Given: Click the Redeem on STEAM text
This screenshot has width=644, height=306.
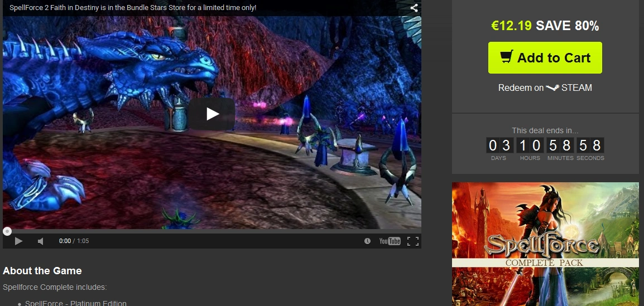Looking at the screenshot, I should [545, 88].
